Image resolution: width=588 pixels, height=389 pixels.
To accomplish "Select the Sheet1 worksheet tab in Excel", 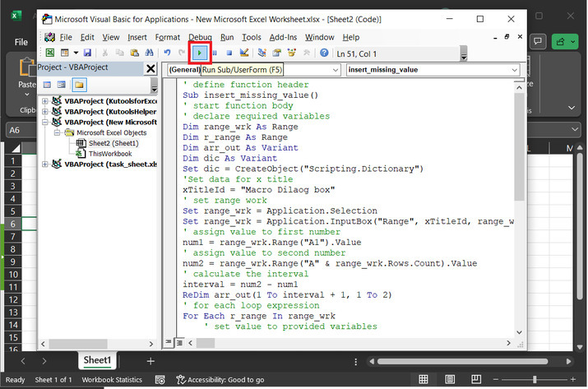I will coord(98,360).
